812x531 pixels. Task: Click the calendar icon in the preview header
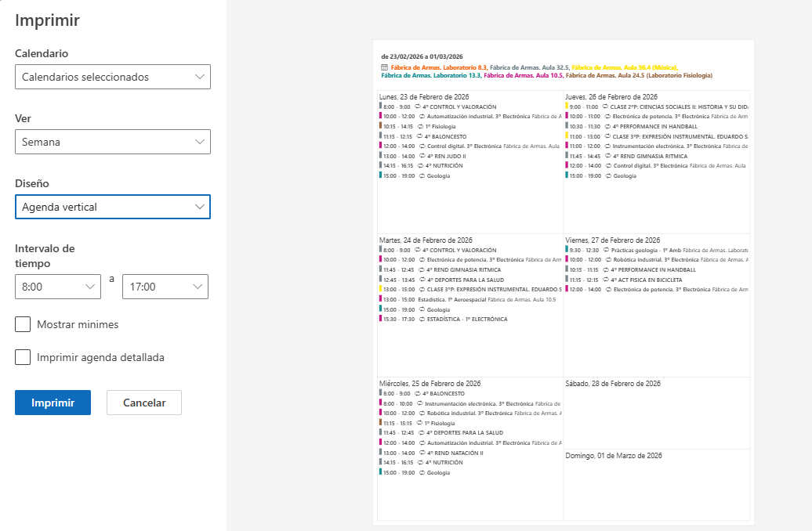(384, 68)
